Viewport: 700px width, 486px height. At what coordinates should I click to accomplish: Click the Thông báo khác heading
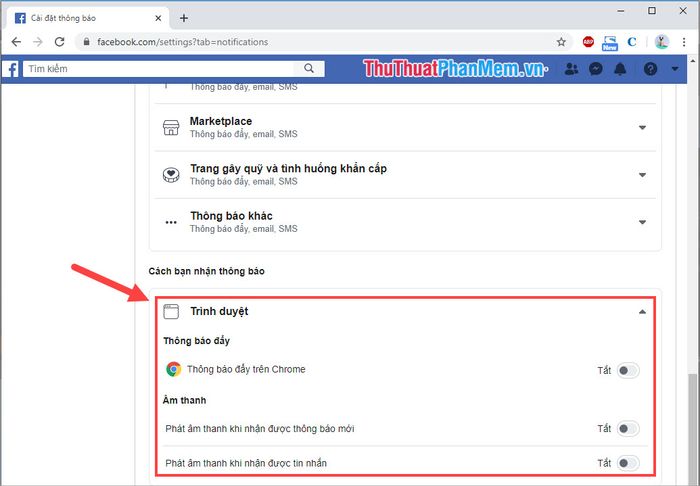point(231,216)
